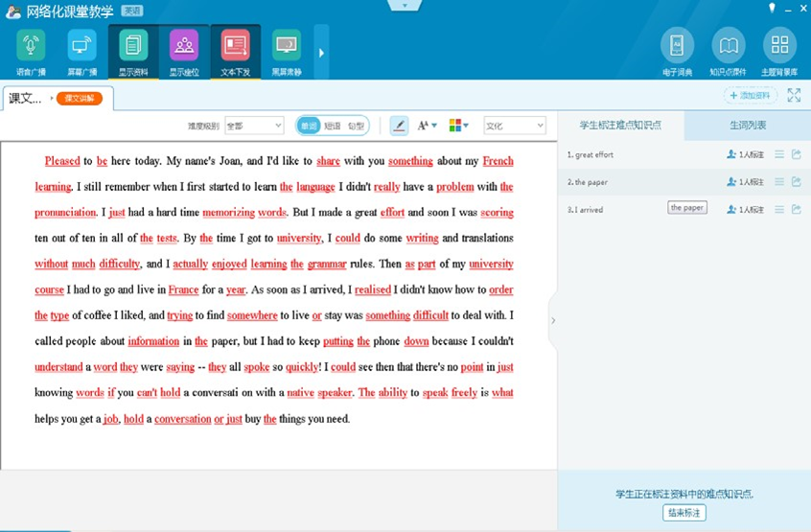View annotators for 'I arrived' row
This screenshot has width=811, height=532.
point(745,209)
